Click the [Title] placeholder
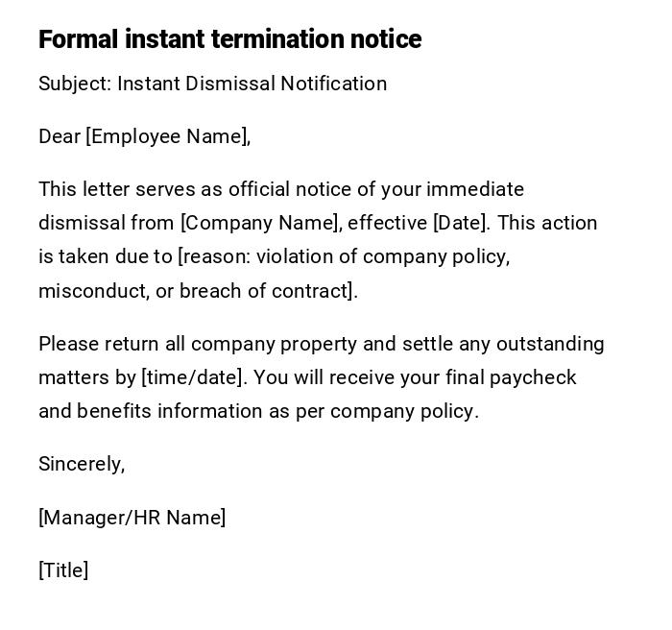This screenshot has width=672, height=630. pos(63,570)
